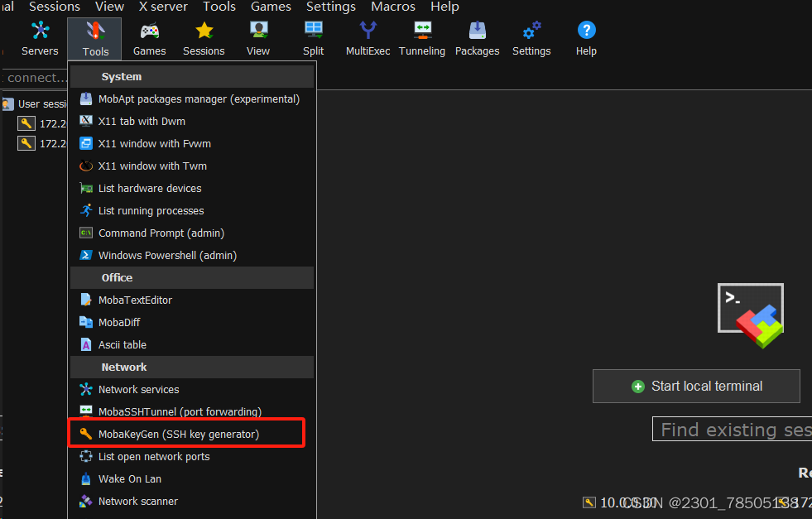Select the Split toolbar icon
The height and width of the screenshot is (519, 812).
click(x=314, y=30)
